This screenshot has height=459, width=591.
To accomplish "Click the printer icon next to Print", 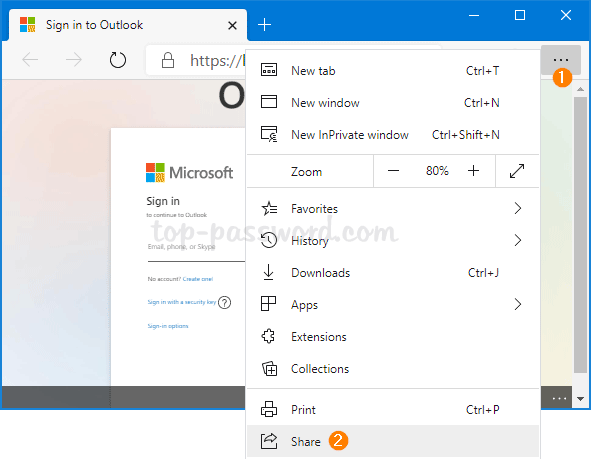I will tap(269, 409).
